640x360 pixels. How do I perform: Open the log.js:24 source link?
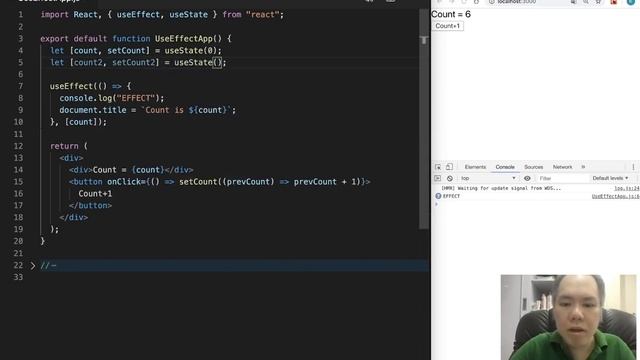click(627, 189)
